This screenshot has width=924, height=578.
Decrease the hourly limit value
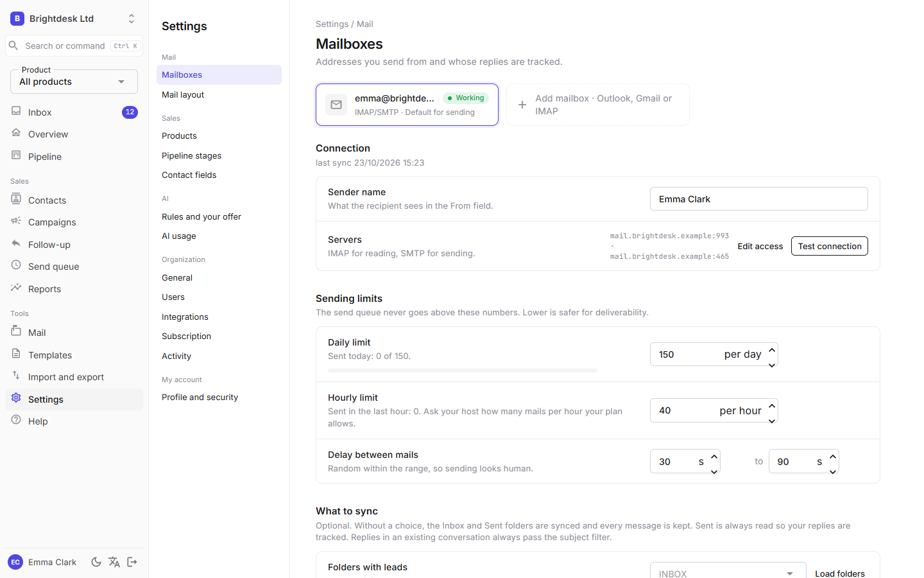772,421
